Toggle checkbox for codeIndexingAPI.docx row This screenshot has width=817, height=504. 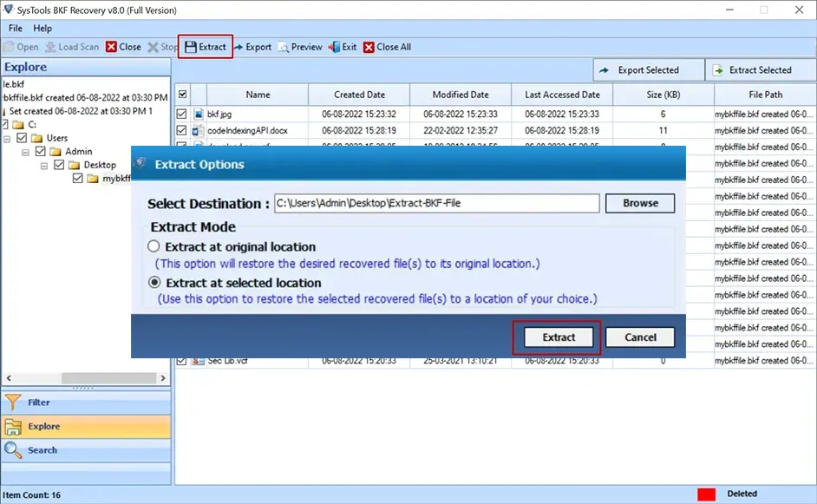[181, 130]
